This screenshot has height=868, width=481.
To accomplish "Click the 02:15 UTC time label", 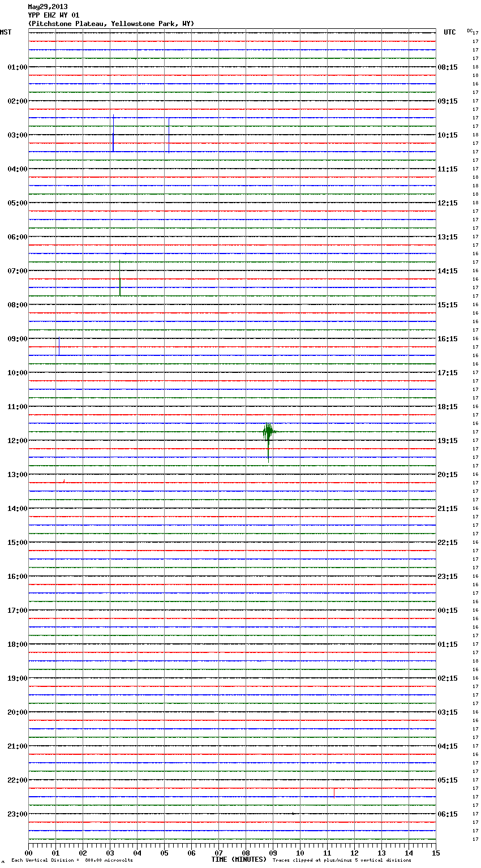I will (448, 678).
